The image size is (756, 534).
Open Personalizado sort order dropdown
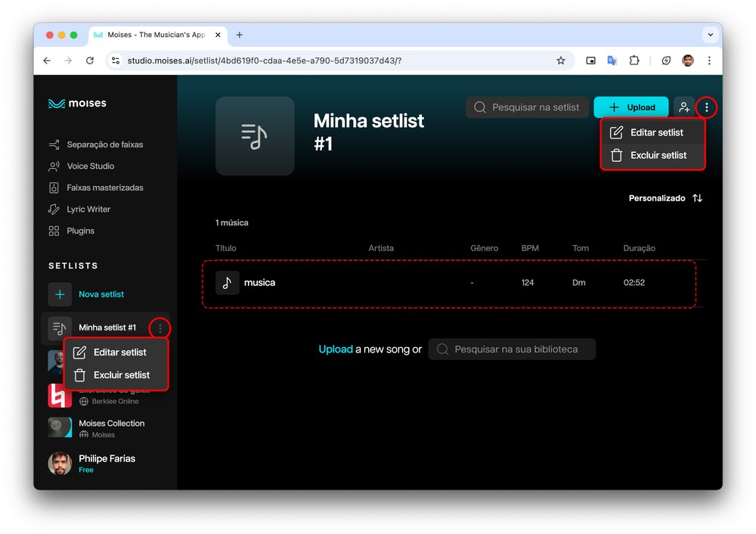(x=665, y=198)
